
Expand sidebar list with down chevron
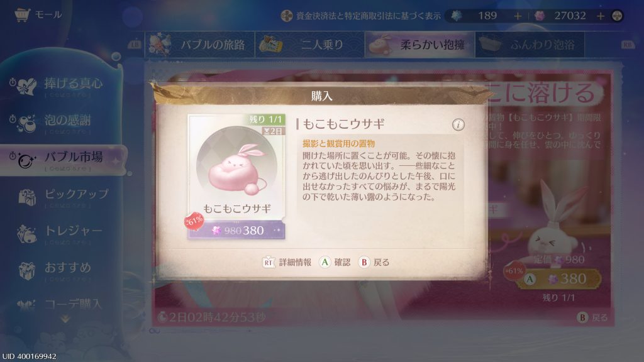[65, 319]
